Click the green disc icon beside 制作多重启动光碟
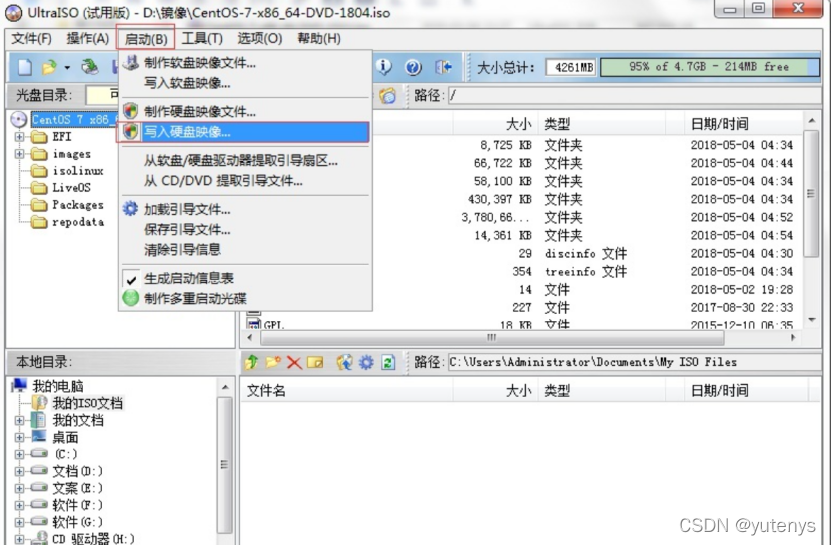Viewport: 831px width, 545px height. coord(130,298)
